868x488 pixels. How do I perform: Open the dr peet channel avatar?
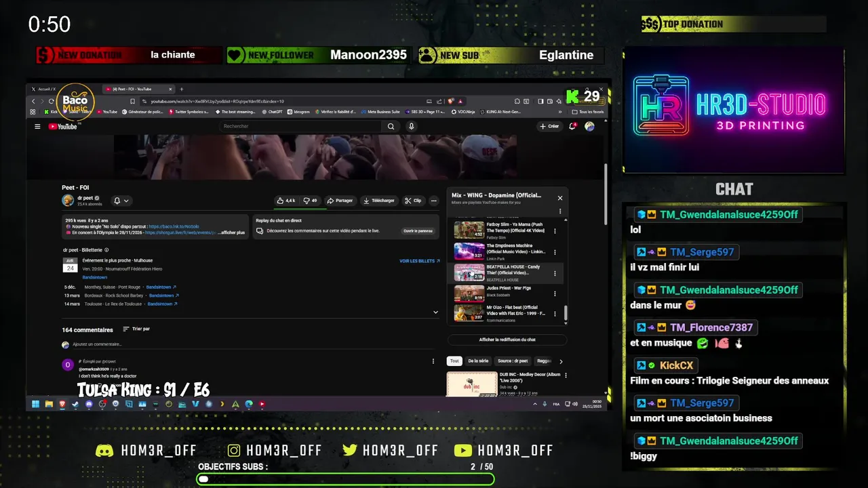point(68,200)
